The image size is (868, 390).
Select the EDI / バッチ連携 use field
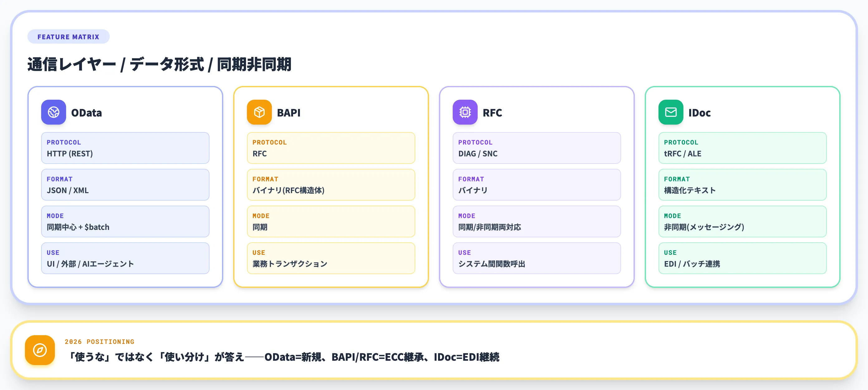[x=743, y=258]
